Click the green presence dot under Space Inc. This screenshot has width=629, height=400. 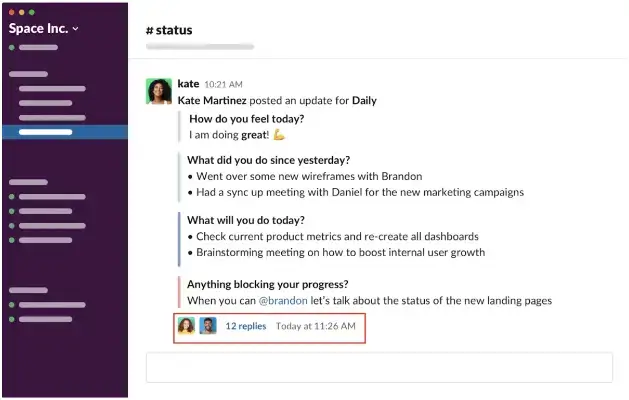pyautogui.click(x=12, y=47)
